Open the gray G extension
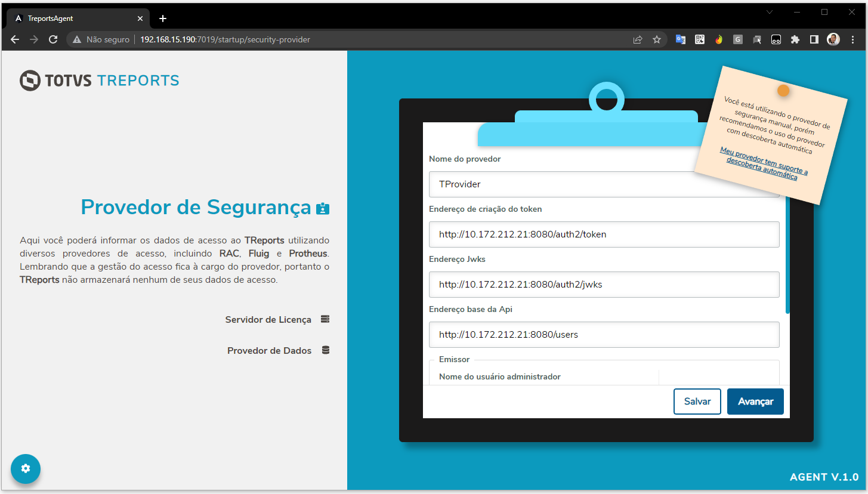The width and height of the screenshot is (868, 494). click(x=738, y=40)
